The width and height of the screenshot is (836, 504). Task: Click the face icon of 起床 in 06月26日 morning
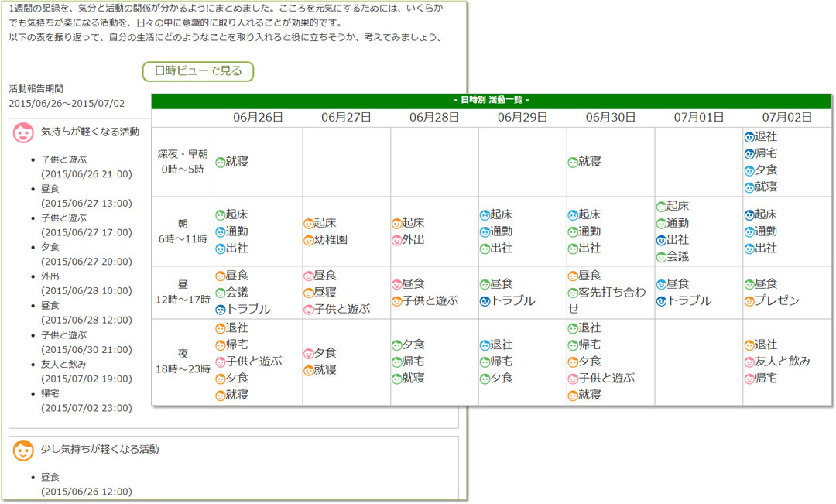pyautogui.click(x=220, y=215)
